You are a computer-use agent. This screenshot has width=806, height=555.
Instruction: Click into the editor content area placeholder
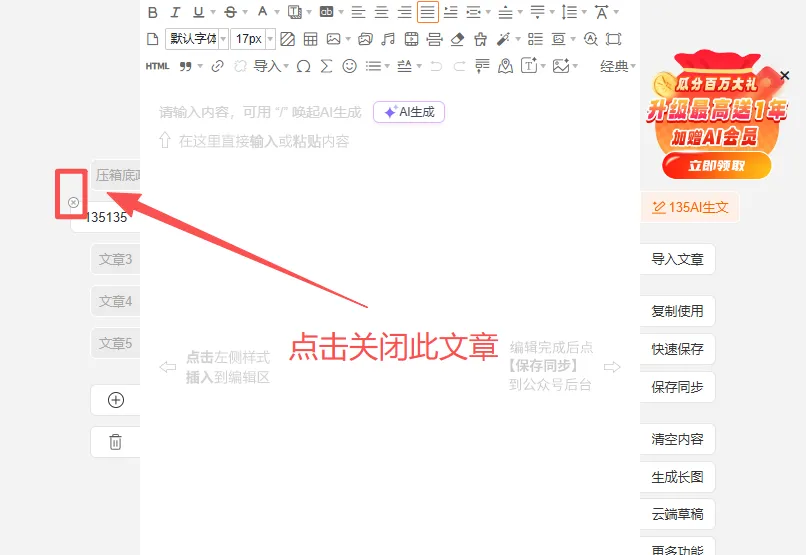click(260, 112)
